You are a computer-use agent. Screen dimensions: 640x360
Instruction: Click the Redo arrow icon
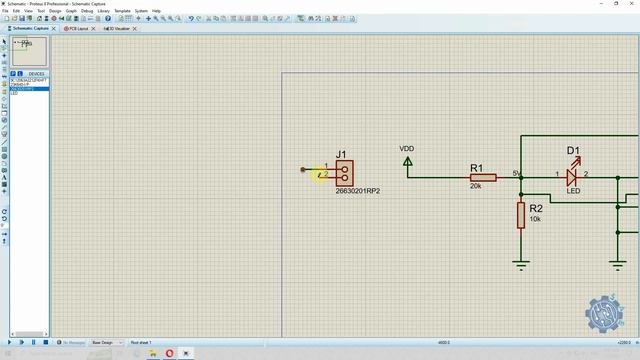tap(198, 19)
